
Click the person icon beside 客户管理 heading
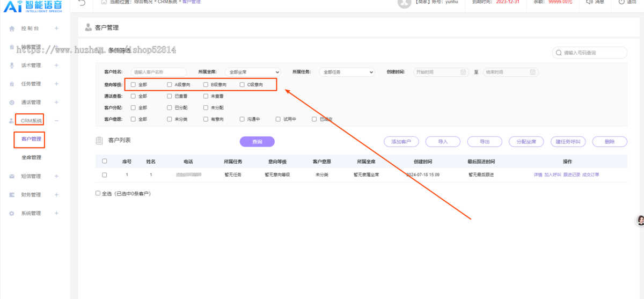pyautogui.click(x=88, y=27)
